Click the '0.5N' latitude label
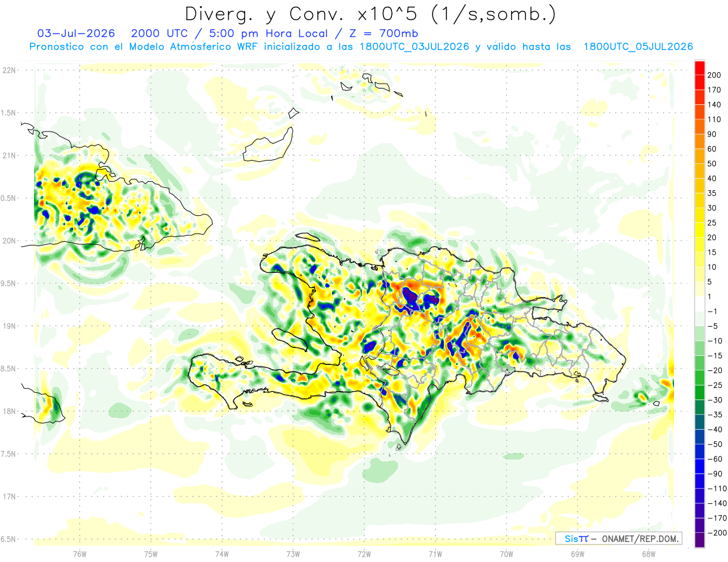 point(8,198)
